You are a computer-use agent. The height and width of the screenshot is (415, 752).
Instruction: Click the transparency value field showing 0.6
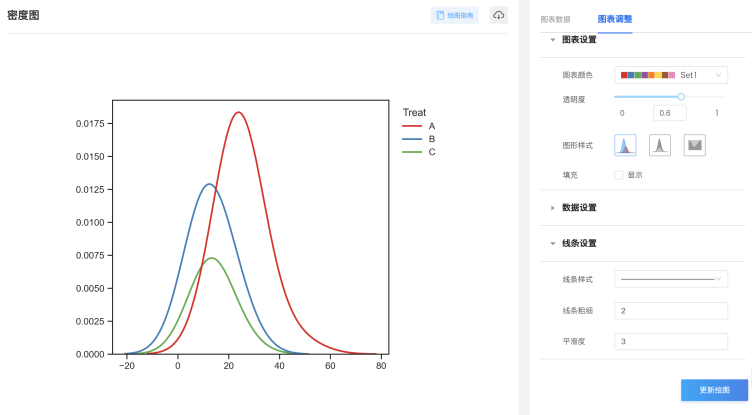point(669,113)
